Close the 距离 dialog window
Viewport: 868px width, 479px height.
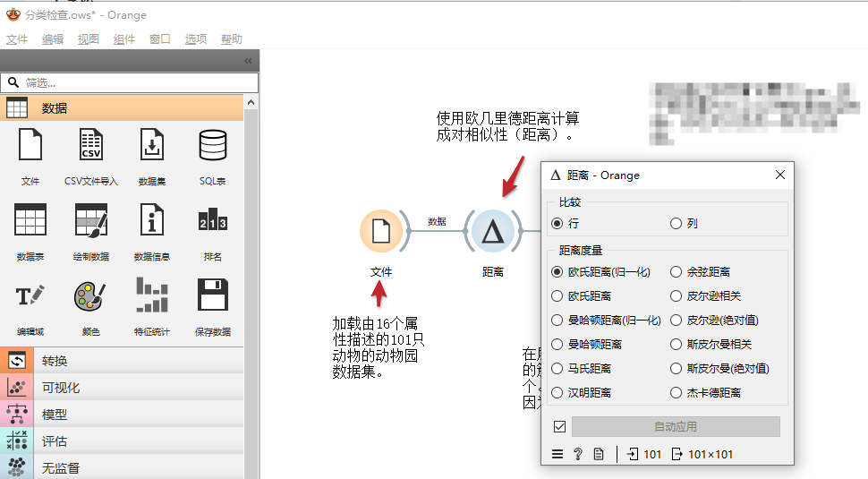[x=780, y=175]
